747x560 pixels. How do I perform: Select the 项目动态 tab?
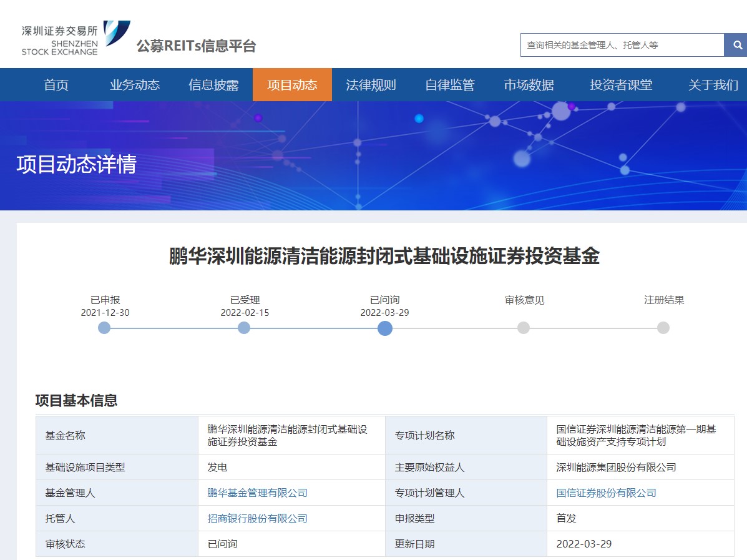click(x=292, y=85)
